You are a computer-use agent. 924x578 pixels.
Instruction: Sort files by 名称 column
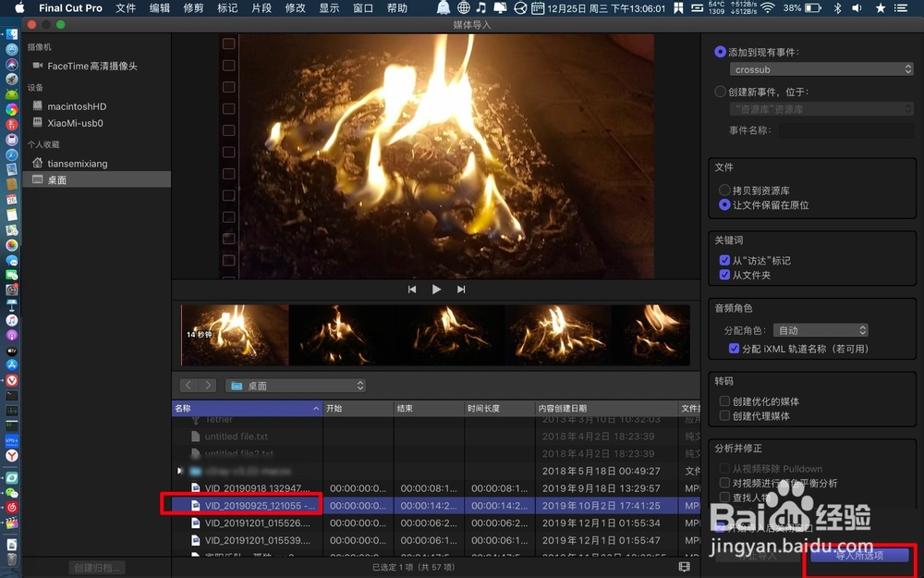[247, 408]
